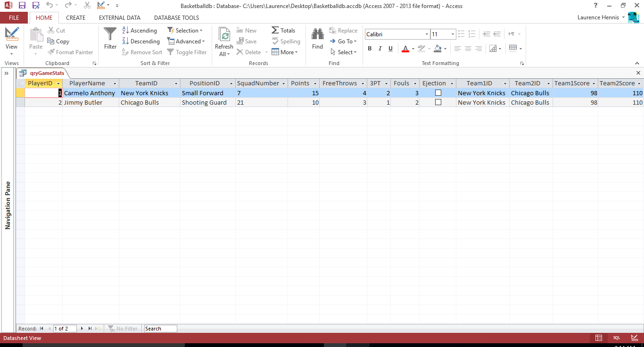
Task: Click the Undo arrow in the quick access toolbar
Action: point(50,6)
